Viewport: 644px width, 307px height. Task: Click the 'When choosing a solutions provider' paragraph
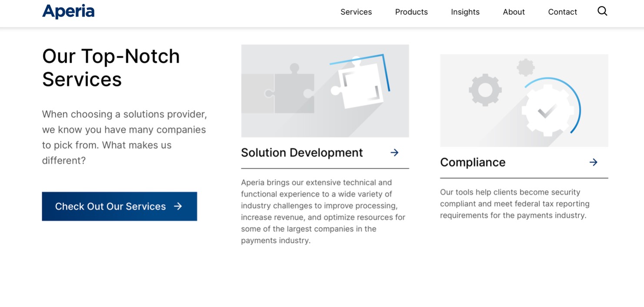(x=124, y=137)
